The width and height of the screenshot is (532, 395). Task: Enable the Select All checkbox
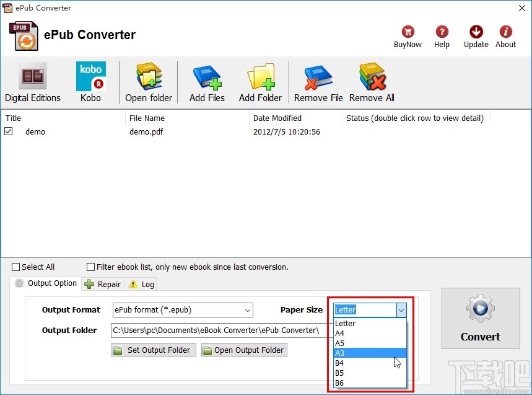[15, 267]
